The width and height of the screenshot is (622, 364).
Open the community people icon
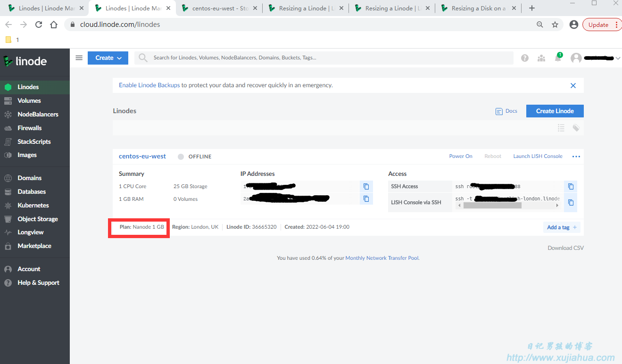(541, 58)
